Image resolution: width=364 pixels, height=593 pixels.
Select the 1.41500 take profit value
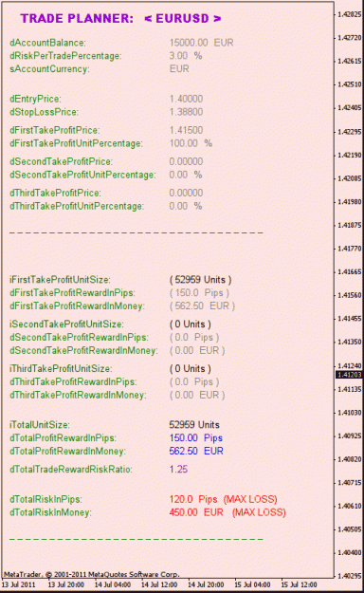click(x=186, y=130)
